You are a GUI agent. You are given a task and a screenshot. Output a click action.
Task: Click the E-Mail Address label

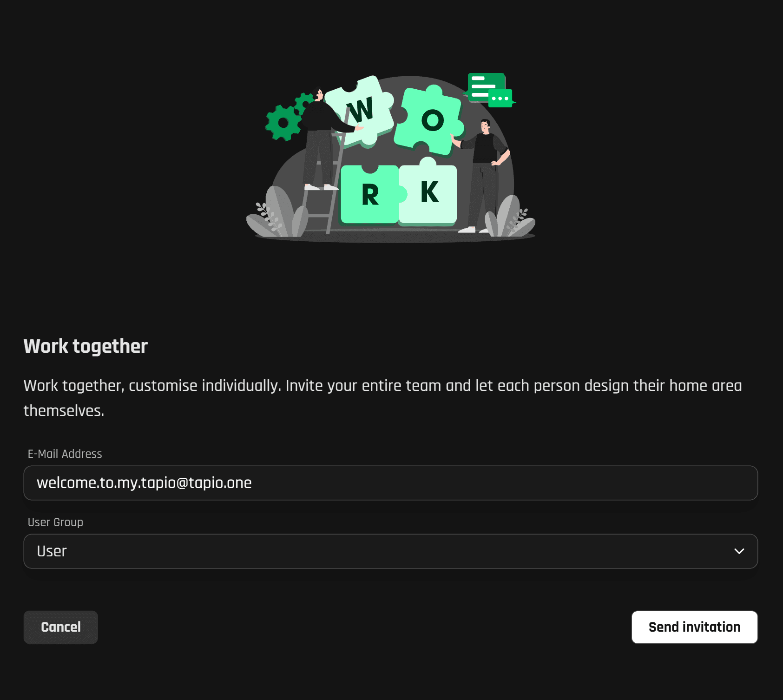pyautogui.click(x=65, y=454)
